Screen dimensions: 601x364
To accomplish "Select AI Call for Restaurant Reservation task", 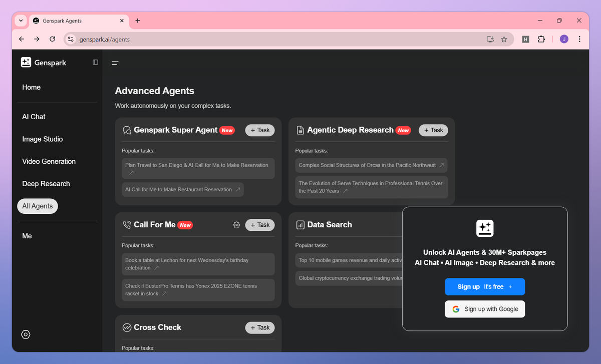I will point(183,190).
